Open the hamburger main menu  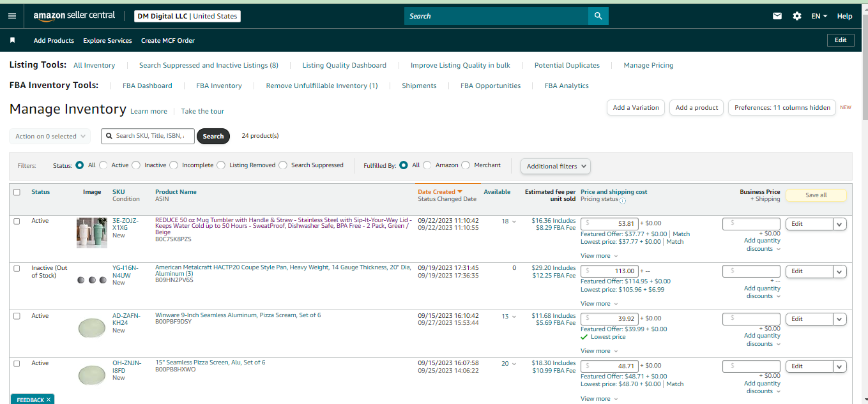pyautogui.click(x=11, y=16)
